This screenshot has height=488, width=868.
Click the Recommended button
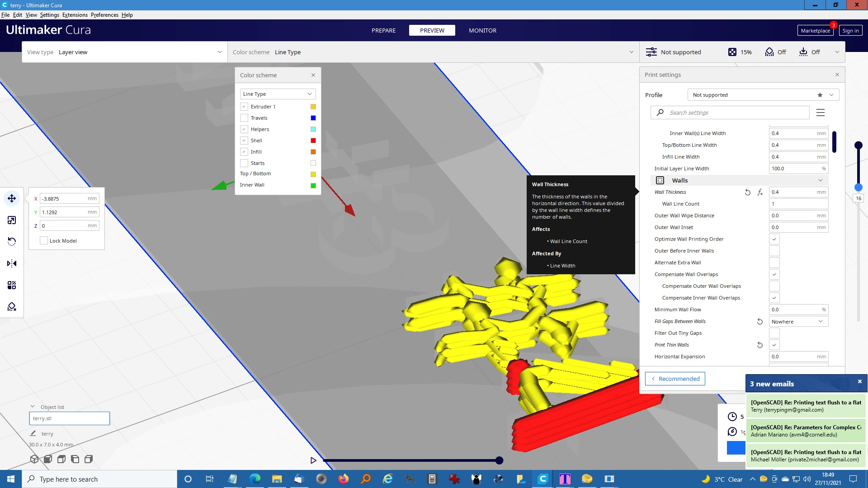(675, 379)
